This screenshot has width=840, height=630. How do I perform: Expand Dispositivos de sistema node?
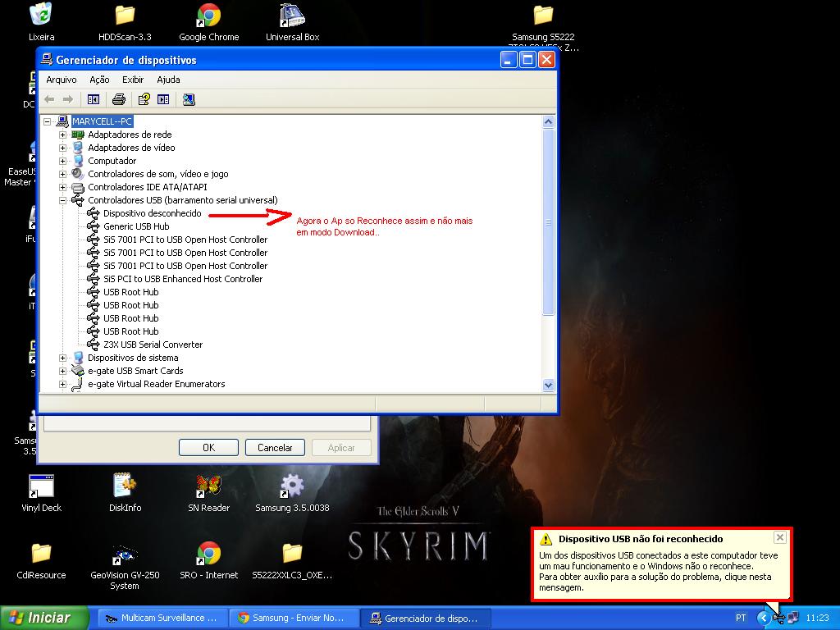pyautogui.click(x=62, y=358)
